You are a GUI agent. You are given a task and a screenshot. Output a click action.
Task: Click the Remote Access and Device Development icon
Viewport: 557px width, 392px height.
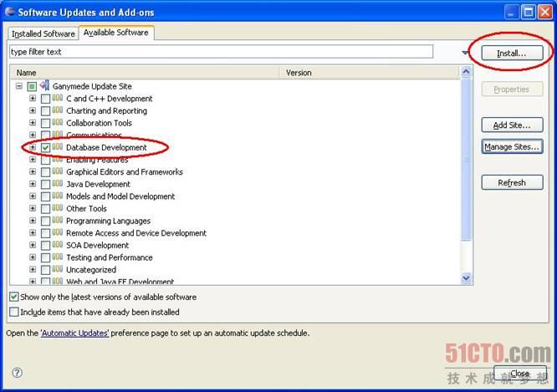pyautogui.click(x=58, y=232)
